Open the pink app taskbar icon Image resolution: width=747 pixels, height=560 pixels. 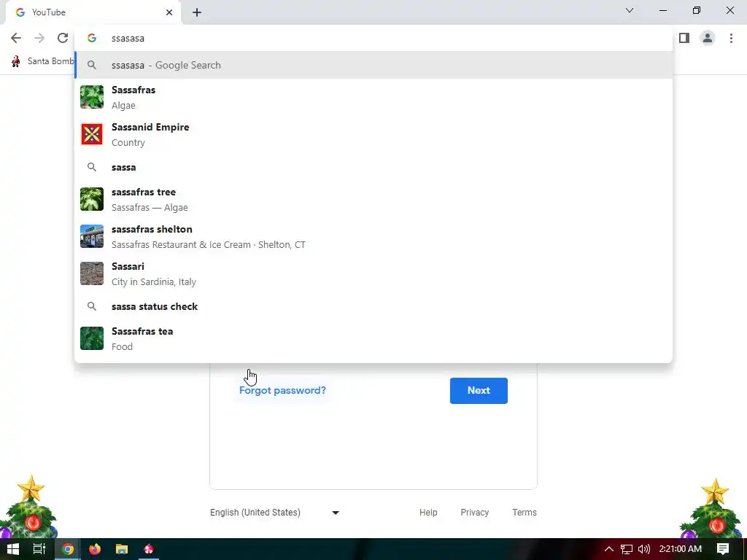(x=149, y=549)
